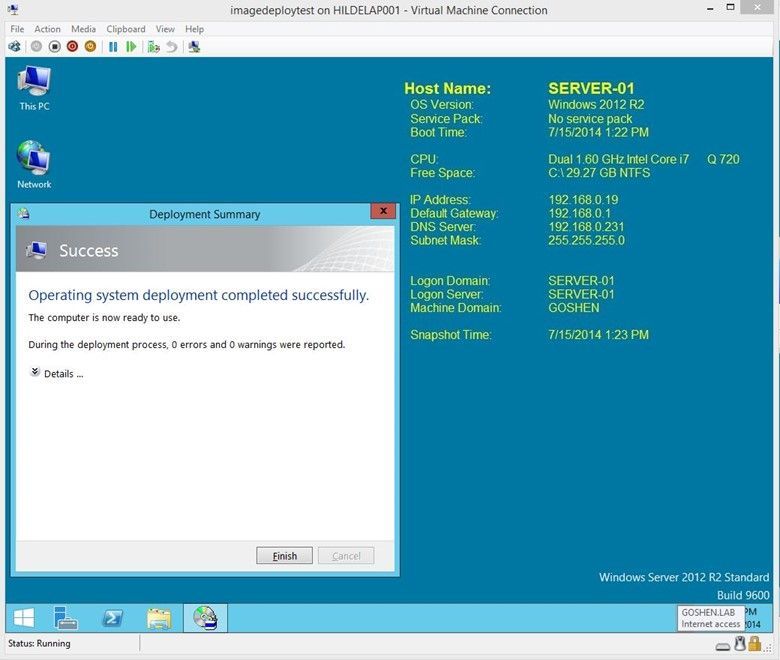
Task: Open File Explorer from the taskbar
Action: click(159, 618)
